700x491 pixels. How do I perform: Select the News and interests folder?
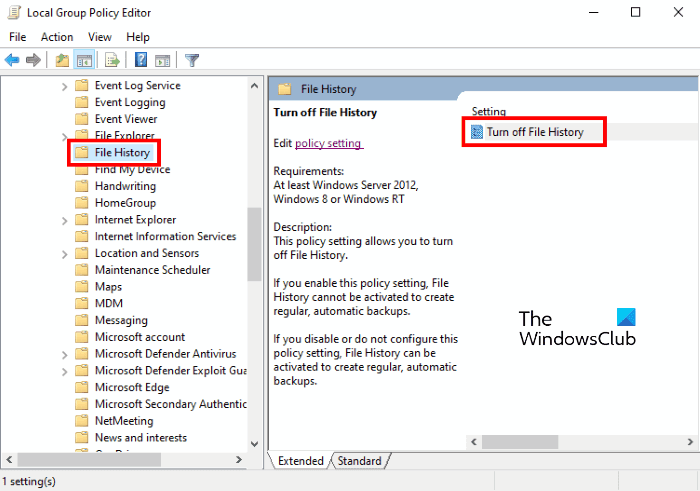[141, 437]
